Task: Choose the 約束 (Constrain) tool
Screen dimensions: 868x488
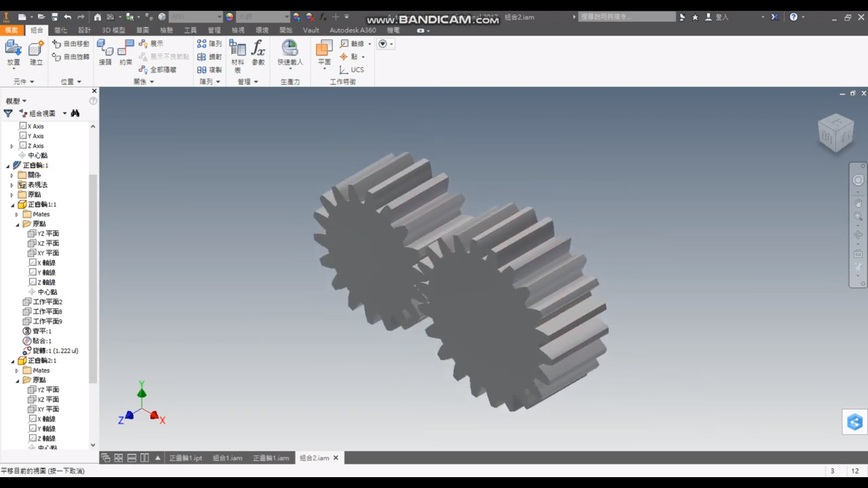Action: click(126, 53)
